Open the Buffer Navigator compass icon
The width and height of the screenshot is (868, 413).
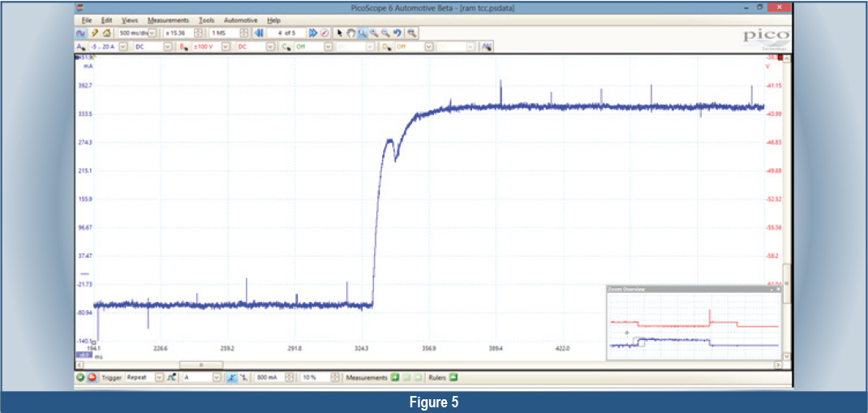[x=324, y=33]
